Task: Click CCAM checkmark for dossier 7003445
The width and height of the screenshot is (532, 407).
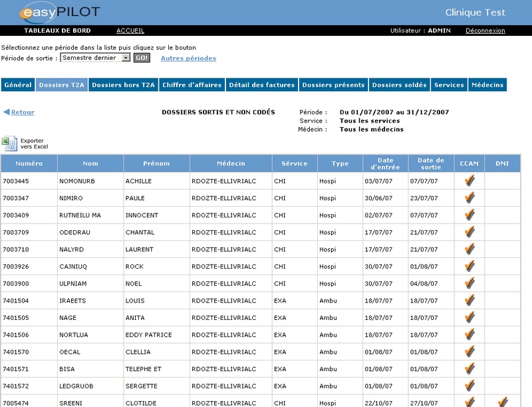Action: point(469,180)
